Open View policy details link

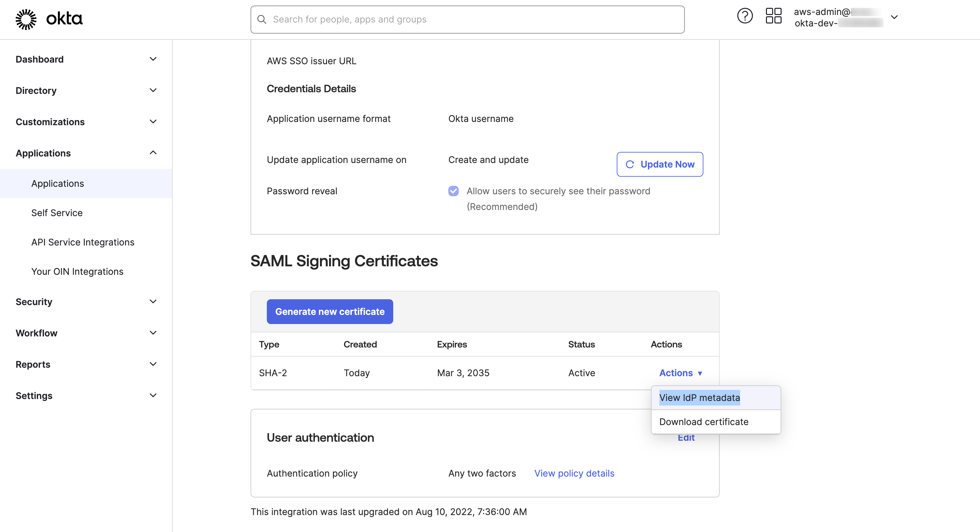[574, 473]
